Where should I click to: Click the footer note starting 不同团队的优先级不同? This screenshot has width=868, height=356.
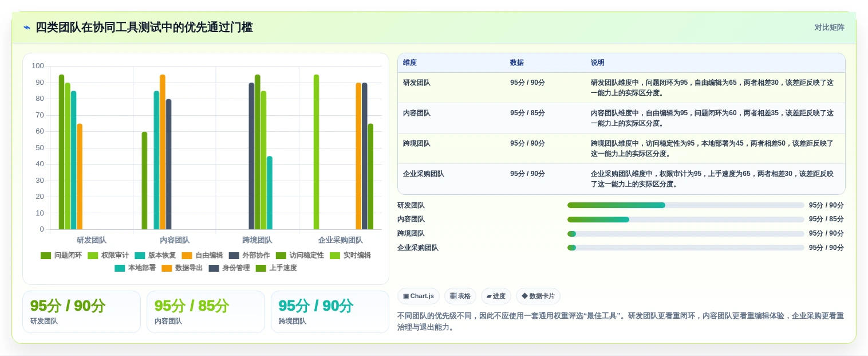pyautogui.click(x=621, y=322)
